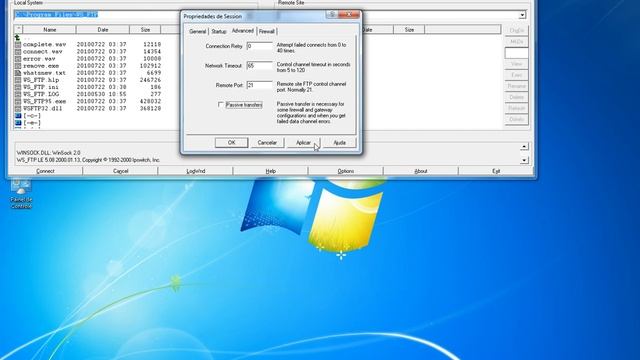Select the remove.exe row

pyautogui.click(x=88, y=66)
